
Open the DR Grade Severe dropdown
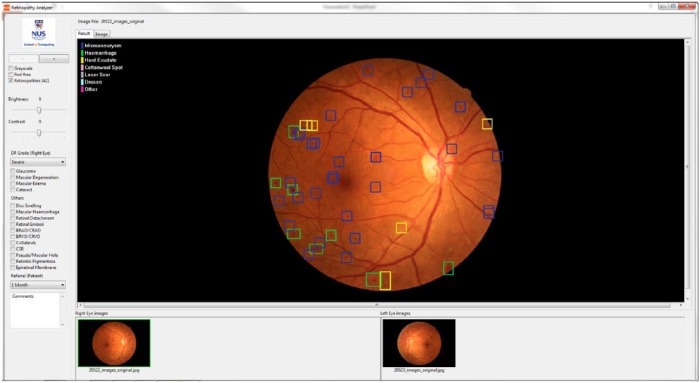[x=38, y=162]
